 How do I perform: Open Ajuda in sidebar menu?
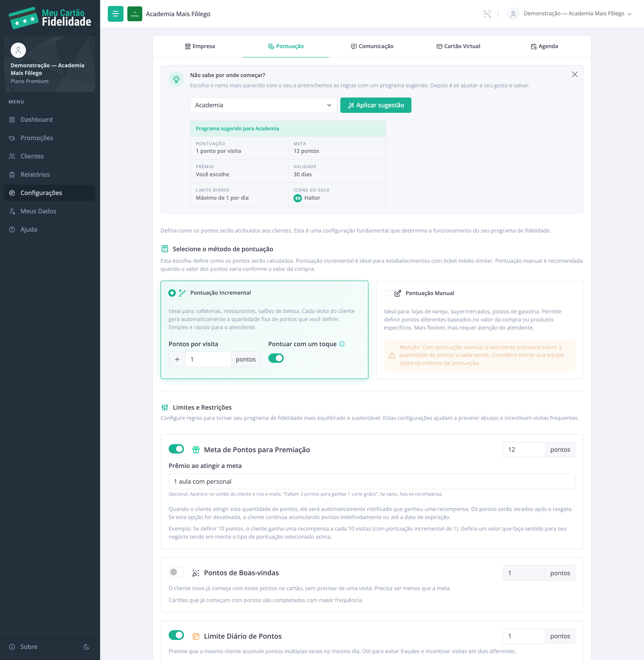pyautogui.click(x=50, y=229)
